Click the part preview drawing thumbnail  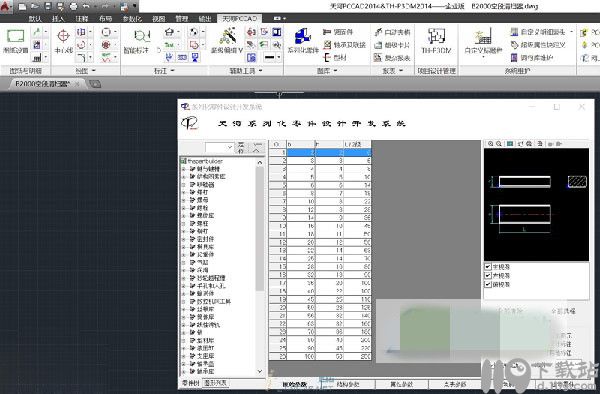coord(536,205)
